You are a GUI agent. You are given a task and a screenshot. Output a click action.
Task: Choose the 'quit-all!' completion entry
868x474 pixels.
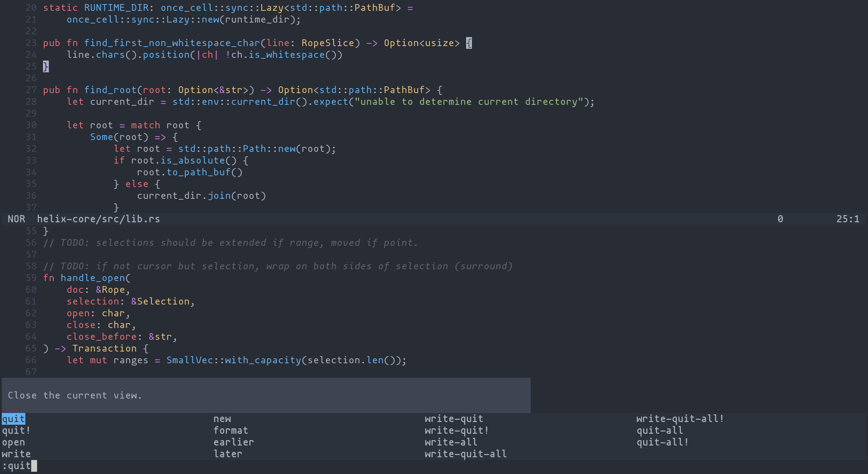(x=662, y=442)
